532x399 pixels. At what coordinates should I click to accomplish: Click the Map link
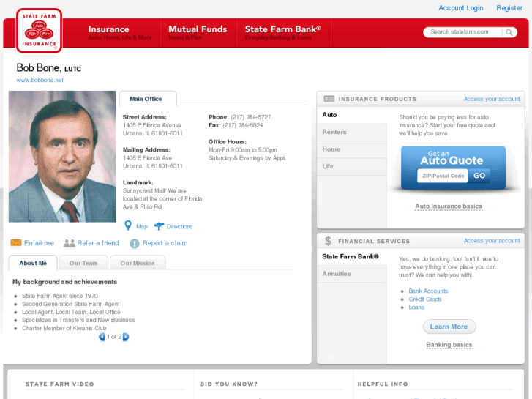pos(142,226)
